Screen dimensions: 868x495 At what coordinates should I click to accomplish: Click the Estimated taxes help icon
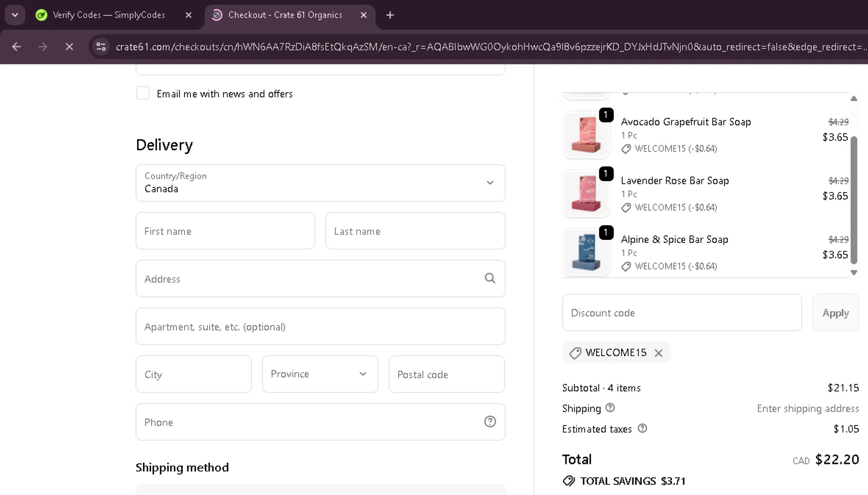click(642, 428)
